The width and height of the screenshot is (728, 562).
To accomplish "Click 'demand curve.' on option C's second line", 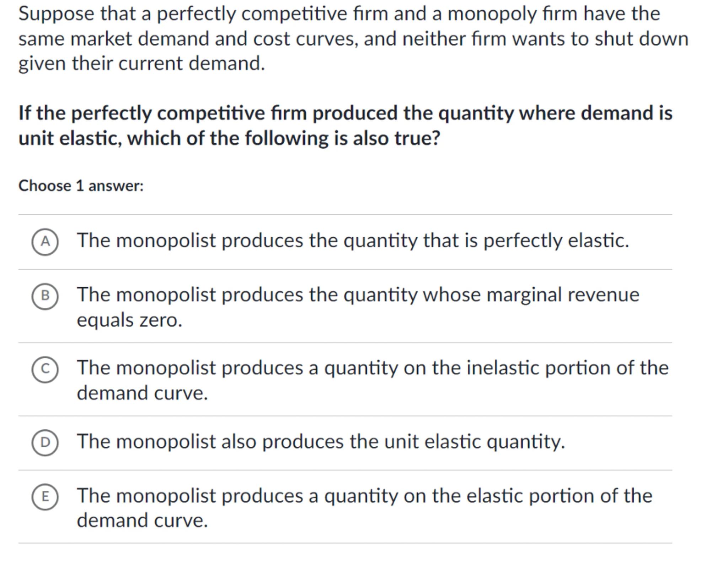I will pos(142,393).
